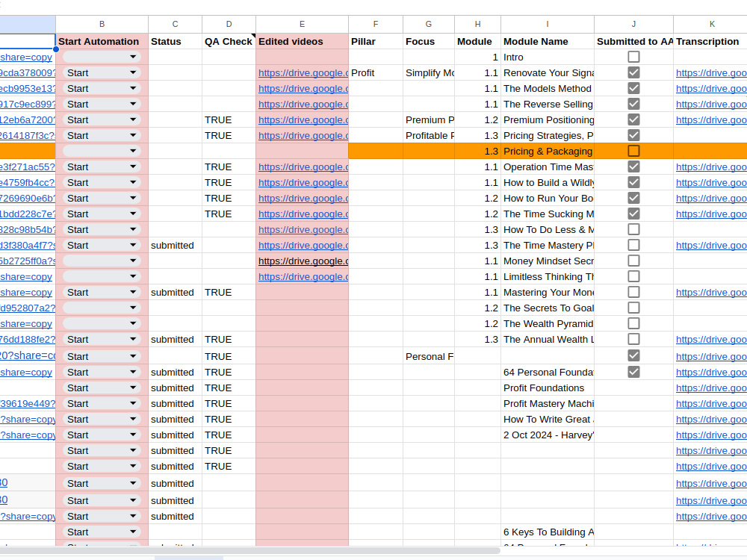Tick the Submitted checkbox for Intro row
This screenshot has height=560, width=747.
tap(633, 57)
